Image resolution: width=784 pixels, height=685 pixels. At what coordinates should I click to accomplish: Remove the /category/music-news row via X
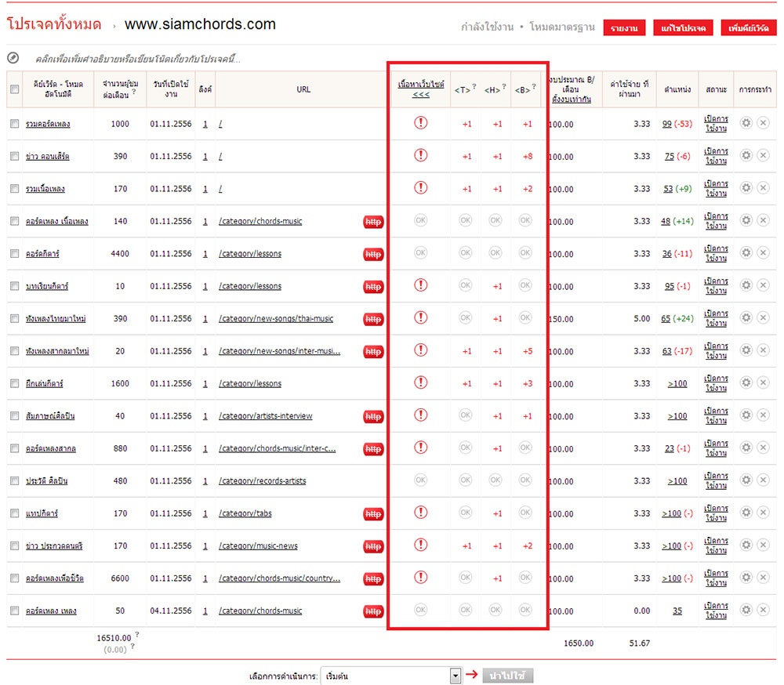pyautogui.click(x=763, y=545)
